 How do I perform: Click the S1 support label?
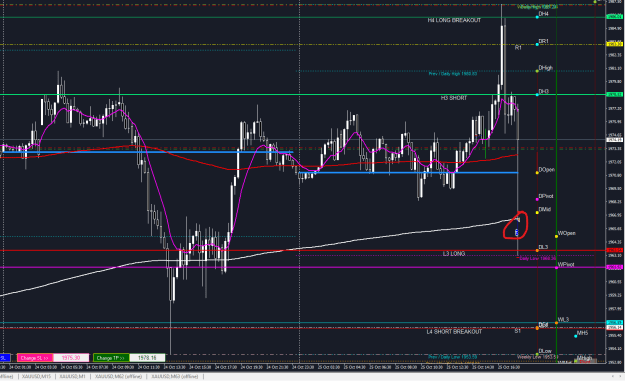tap(517, 331)
